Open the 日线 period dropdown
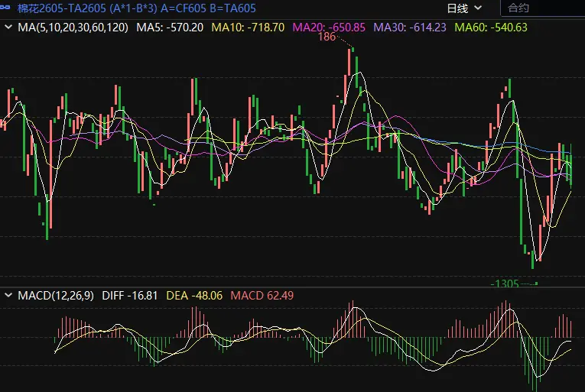Viewport: 585px width, 392px height. 464,8
